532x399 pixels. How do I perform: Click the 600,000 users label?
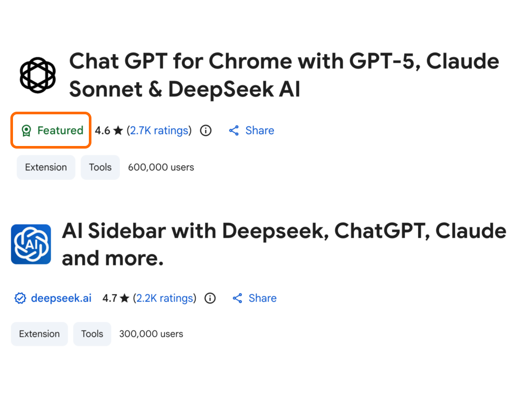161,167
